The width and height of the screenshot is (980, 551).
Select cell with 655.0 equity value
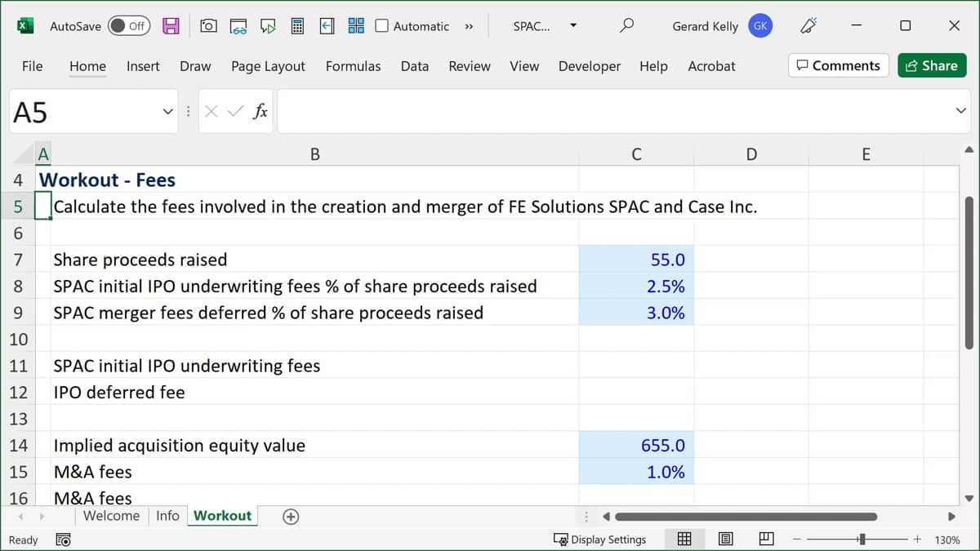(636, 446)
